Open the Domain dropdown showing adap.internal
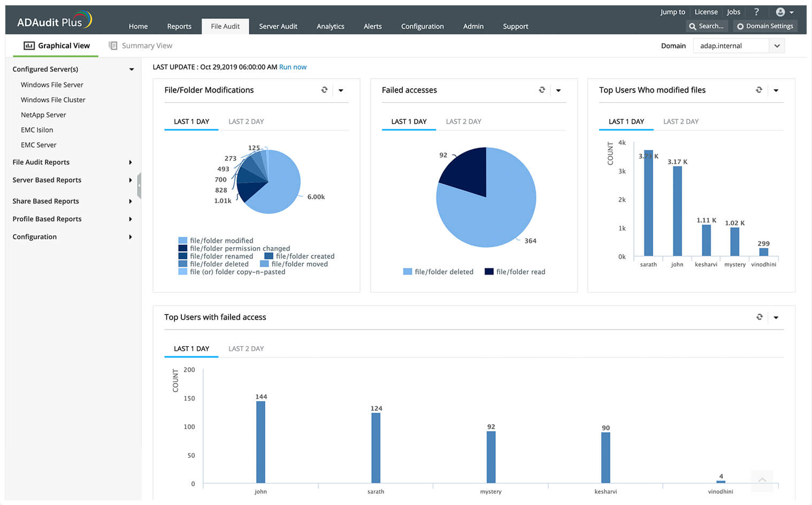 777,45
